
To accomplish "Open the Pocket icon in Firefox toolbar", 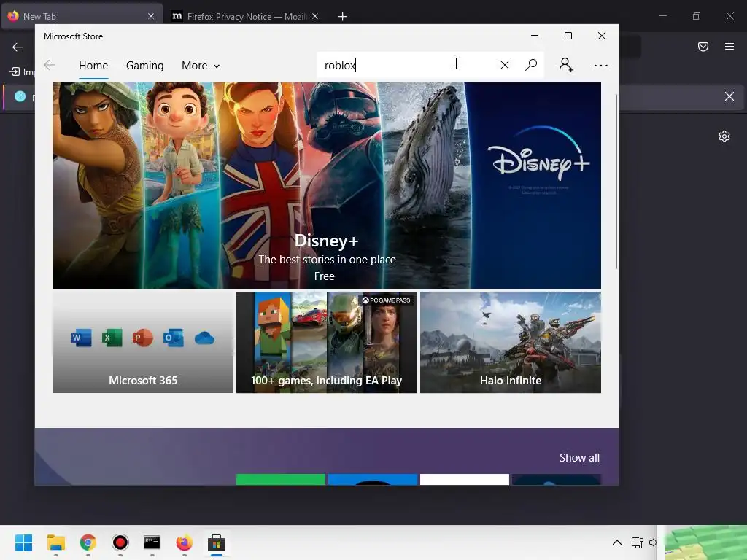I will pyautogui.click(x=703, y=47).
